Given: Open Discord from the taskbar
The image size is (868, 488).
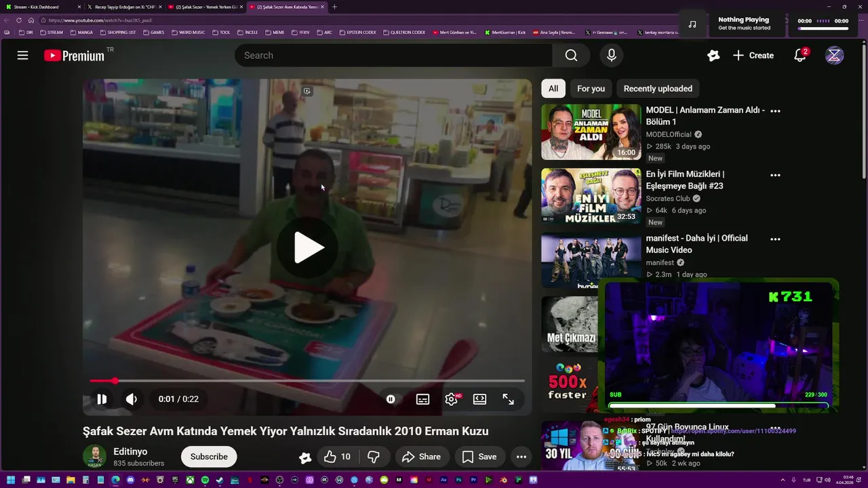Looking at the screenshot, I should (x=130, y=480).
